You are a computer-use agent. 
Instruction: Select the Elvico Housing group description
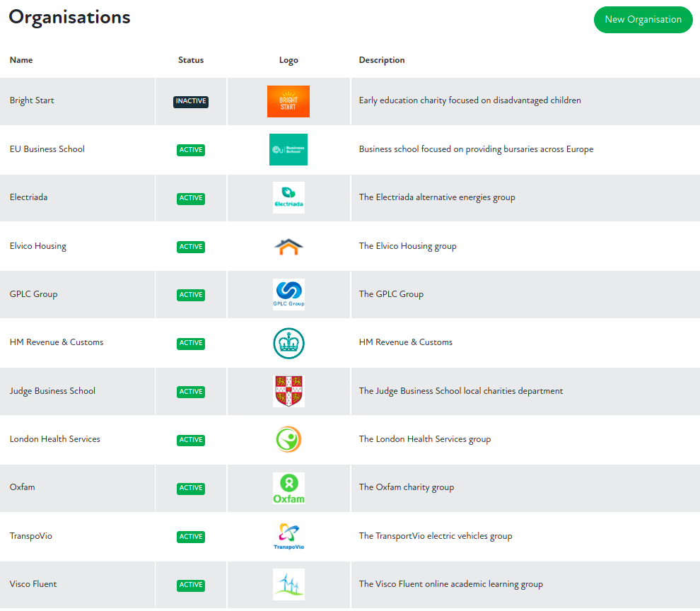[x=407, y=246]
